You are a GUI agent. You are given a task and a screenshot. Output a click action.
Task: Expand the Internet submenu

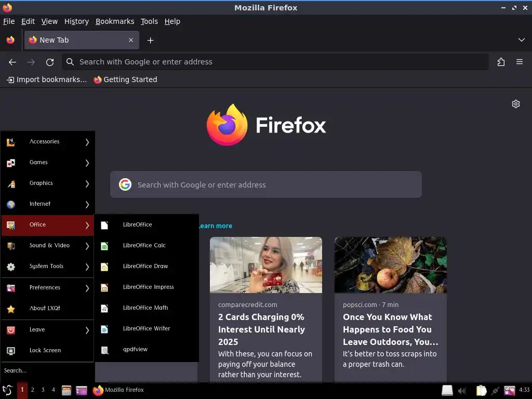(x=47, y=204)
